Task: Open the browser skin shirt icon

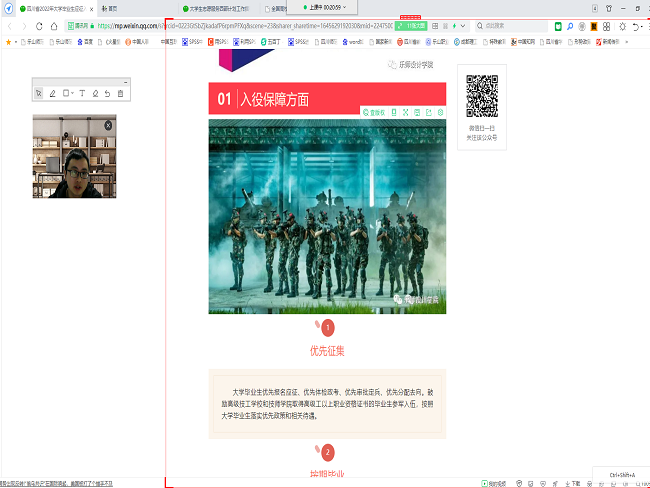Action: 609,8
